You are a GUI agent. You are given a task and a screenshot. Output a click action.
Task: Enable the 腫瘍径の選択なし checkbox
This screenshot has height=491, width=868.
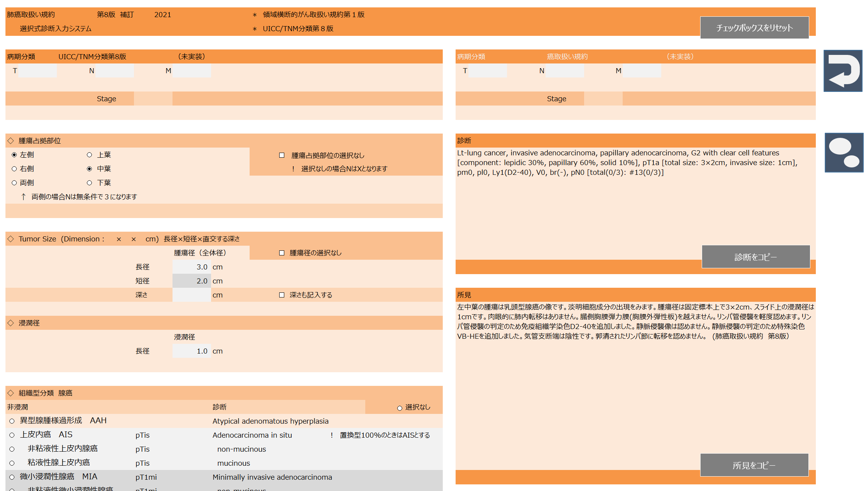pyautogui.click(x=282, y=253)
